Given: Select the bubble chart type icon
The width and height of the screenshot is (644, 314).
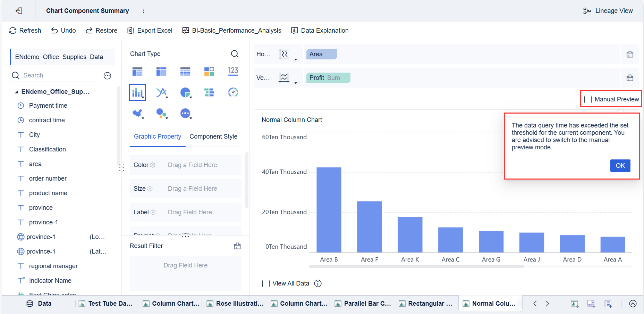Looking at the screenshot, I should click(161, 113).
